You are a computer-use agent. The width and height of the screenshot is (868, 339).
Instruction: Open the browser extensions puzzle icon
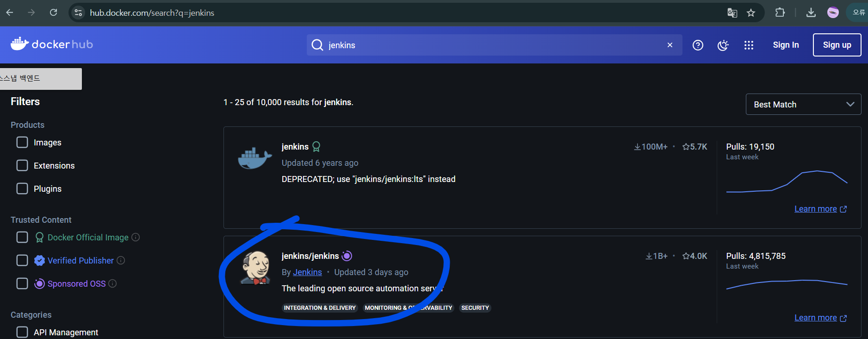click(x=780, y=13)
